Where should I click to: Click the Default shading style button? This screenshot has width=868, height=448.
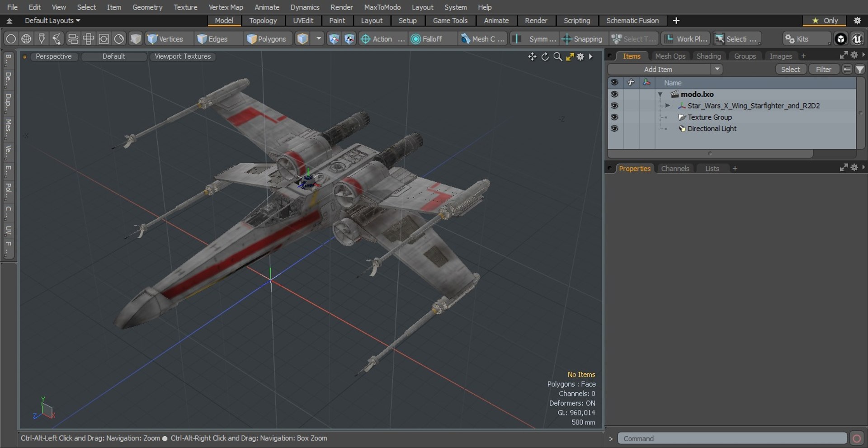click(113, 56)
